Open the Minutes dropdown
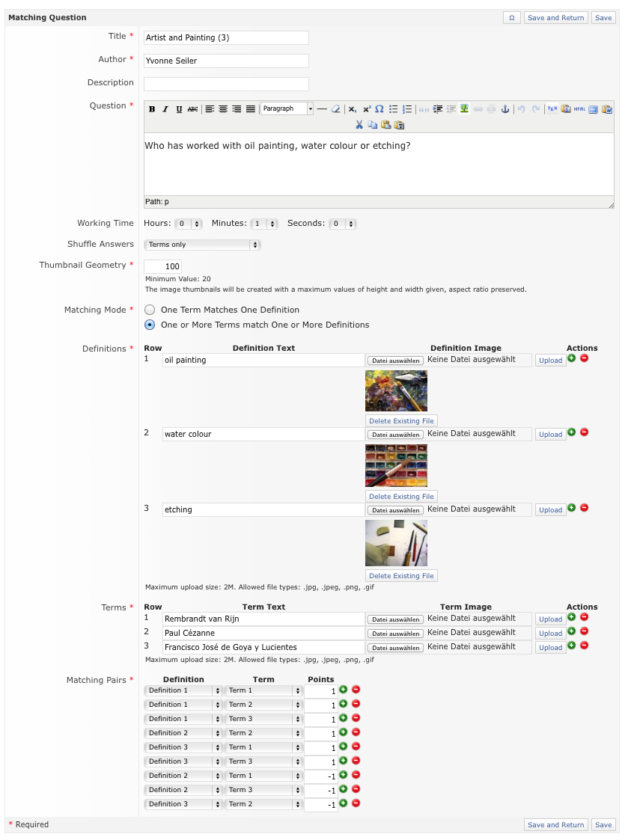This screenshot has height=840, width=628. tap(264, 224)
